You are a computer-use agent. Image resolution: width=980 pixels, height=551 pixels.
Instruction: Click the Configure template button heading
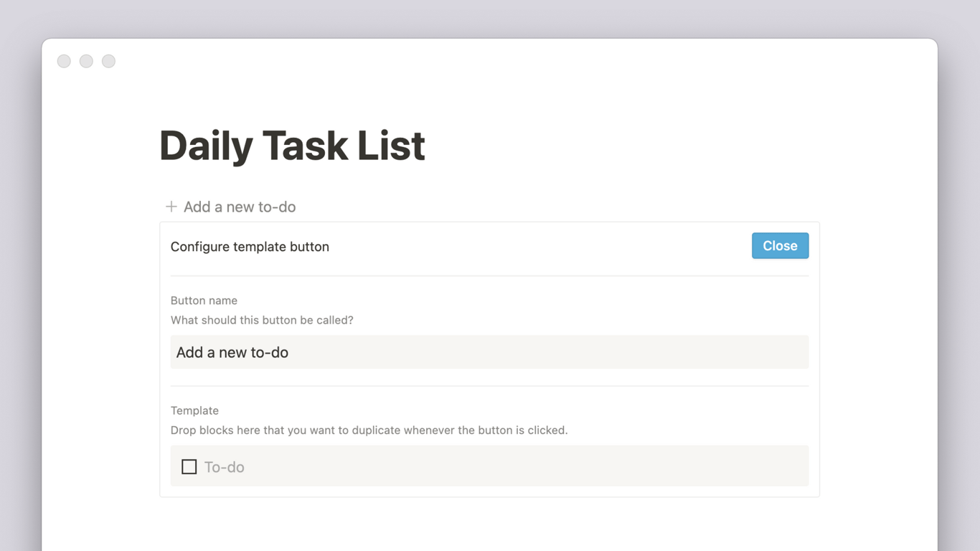point(250,247)
